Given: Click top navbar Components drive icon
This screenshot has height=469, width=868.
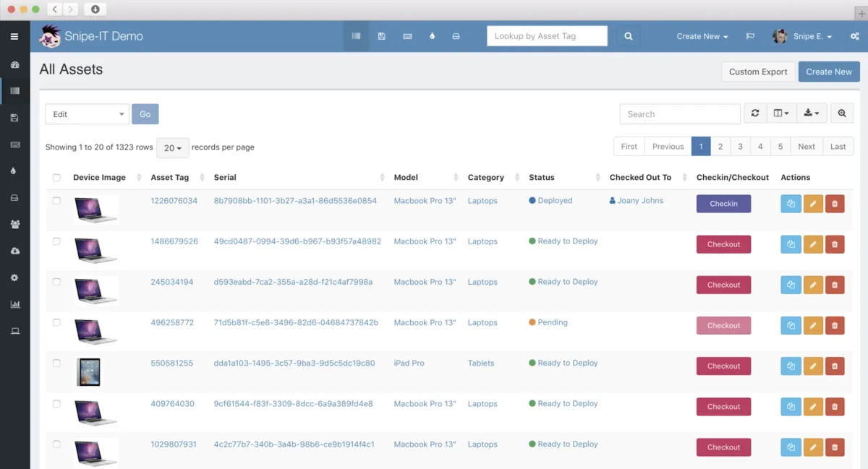Looking at the screenshot, I should click(x=456, y=36).
